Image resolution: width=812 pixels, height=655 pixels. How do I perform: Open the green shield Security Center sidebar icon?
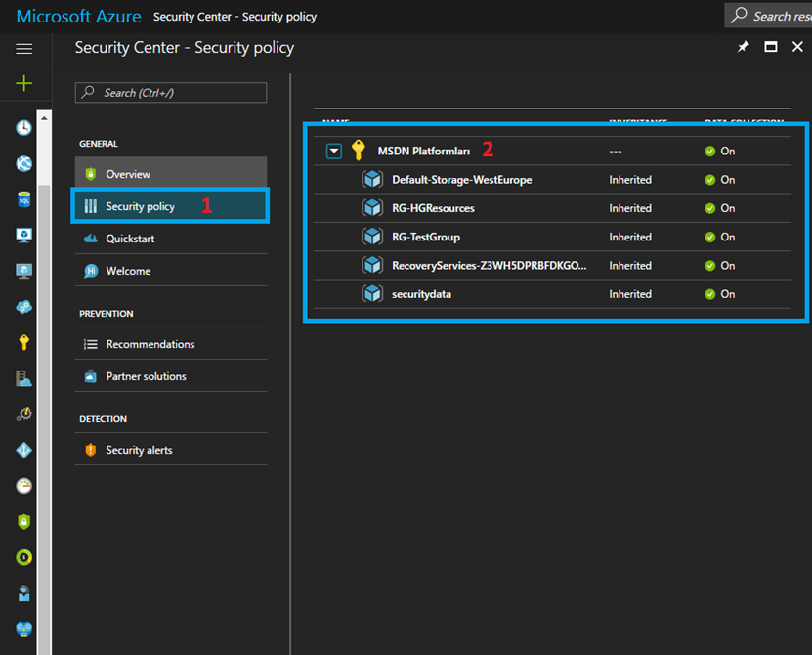click(x=23, y=521)
